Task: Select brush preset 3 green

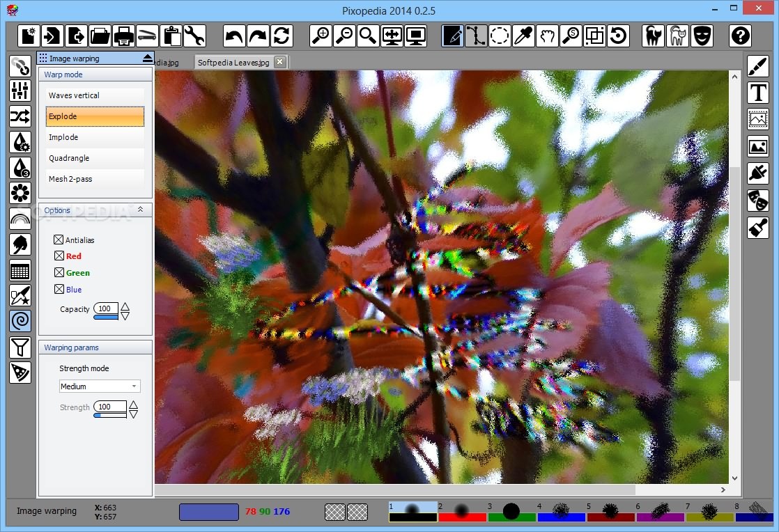Action: point(511,511)
